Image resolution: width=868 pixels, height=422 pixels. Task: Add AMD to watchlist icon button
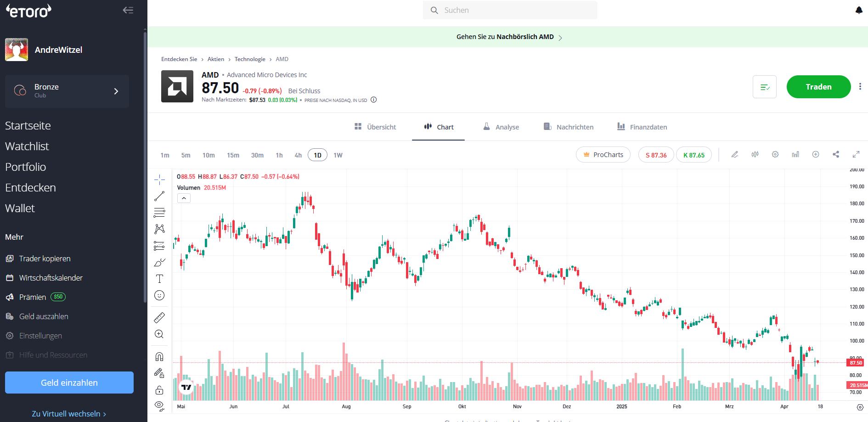click(x=765, y=87)
